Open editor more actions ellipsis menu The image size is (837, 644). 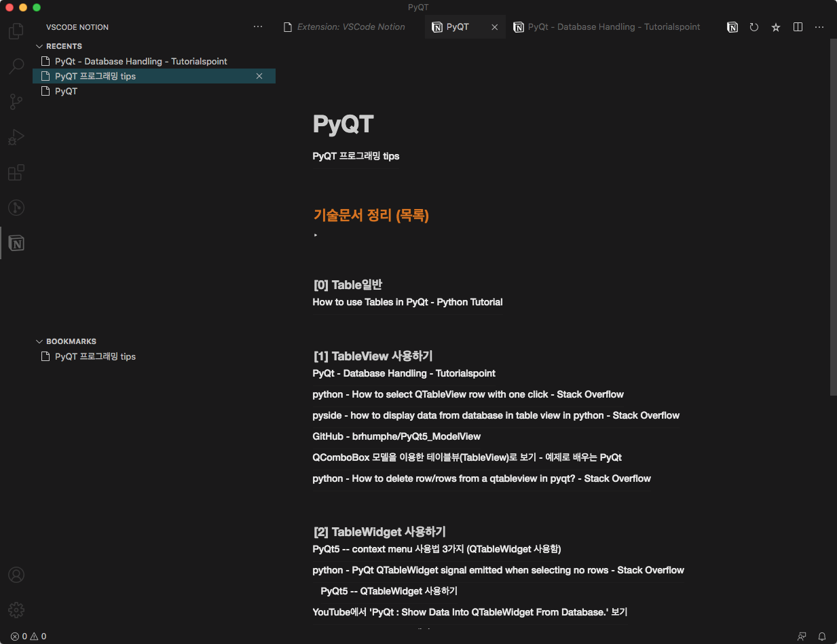[x=819, y=27]
